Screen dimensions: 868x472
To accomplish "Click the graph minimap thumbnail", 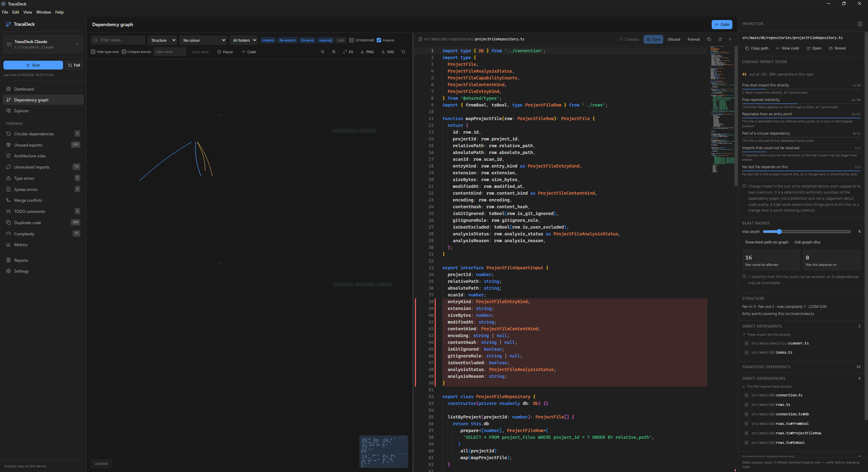I will [x=383, y=451].
